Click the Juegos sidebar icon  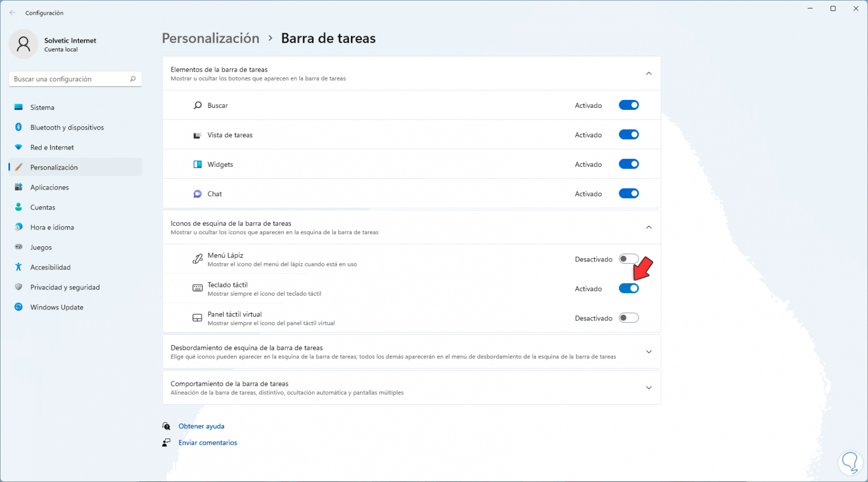(x=18, y=247)
